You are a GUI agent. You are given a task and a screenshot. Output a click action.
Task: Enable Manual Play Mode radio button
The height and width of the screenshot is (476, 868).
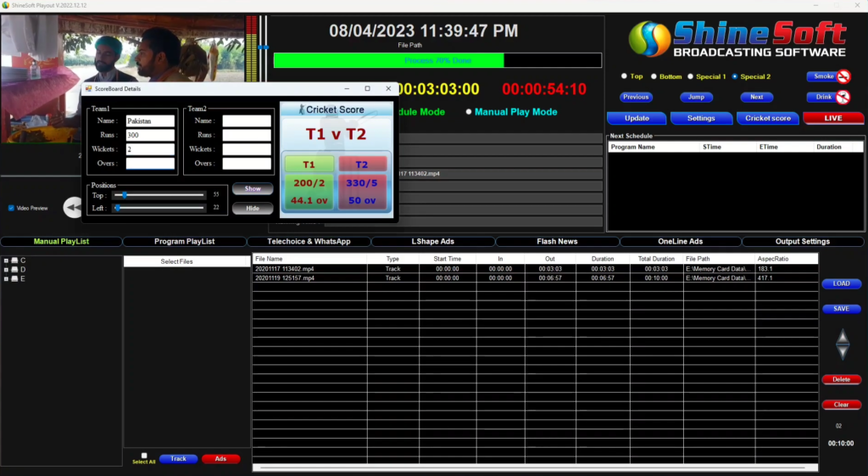click(469, 112)
